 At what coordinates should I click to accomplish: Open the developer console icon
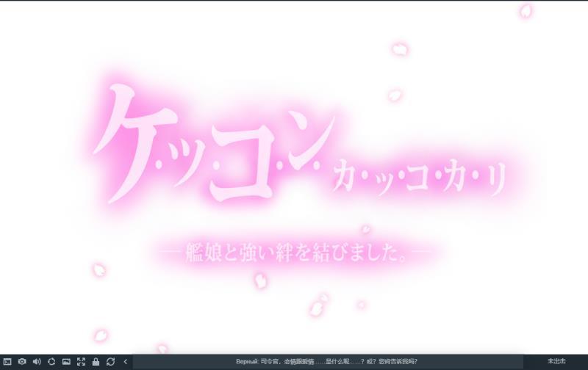point(7,362)
